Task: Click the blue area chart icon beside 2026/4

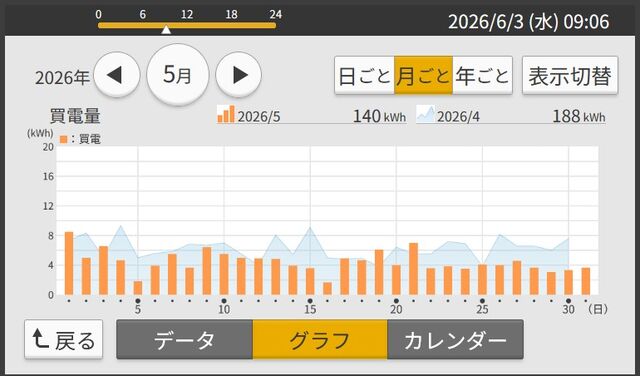Action: (425, 114)
